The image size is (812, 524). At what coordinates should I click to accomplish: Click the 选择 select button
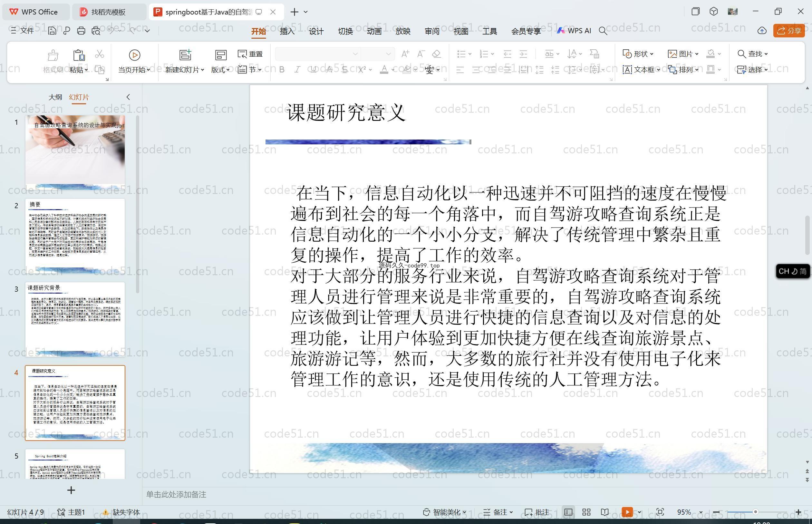pyautogui.click(x=752, y=70)
